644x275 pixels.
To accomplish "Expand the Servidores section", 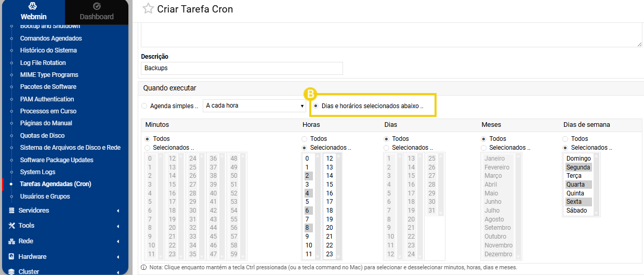I will (x=64, y=211).
